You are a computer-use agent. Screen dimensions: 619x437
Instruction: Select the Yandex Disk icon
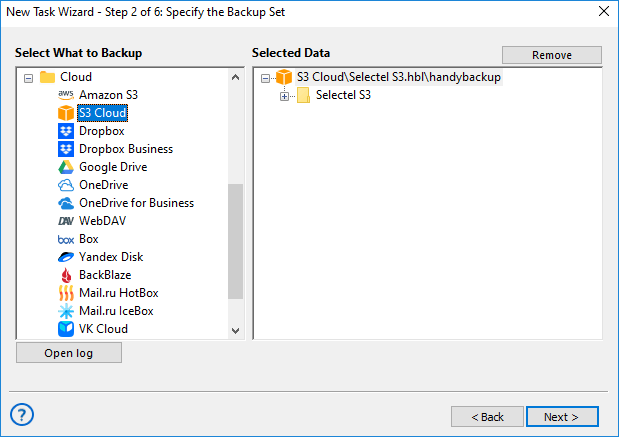coord(66,257)
